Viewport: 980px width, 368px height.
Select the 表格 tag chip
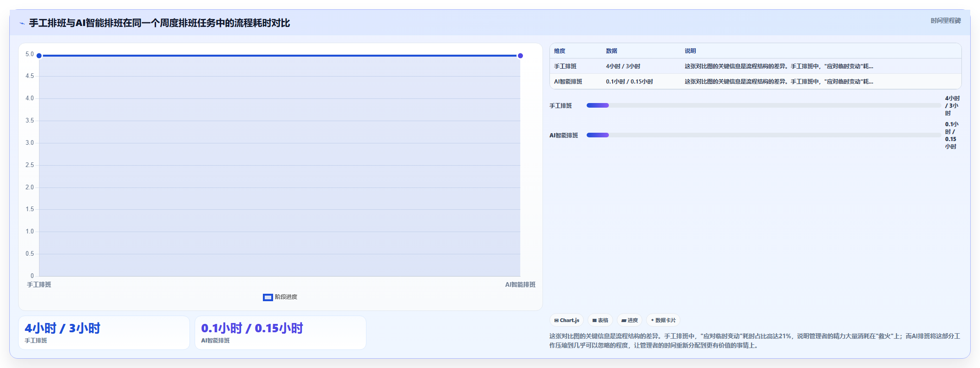coord(600,320)
